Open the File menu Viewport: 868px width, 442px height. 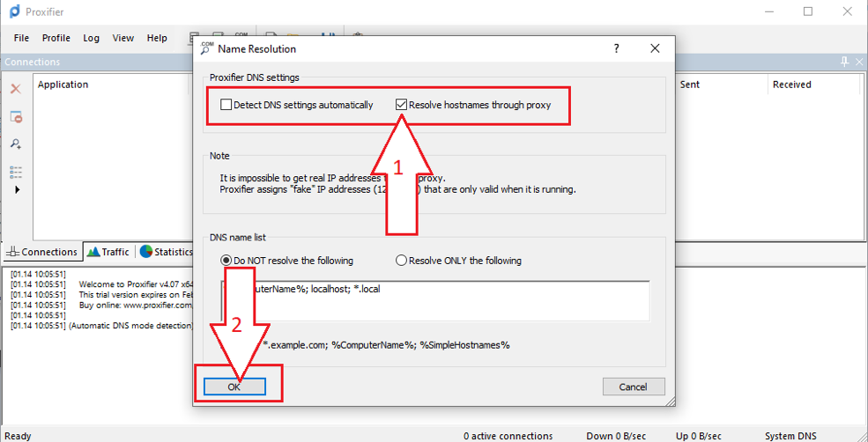(21, 38)
